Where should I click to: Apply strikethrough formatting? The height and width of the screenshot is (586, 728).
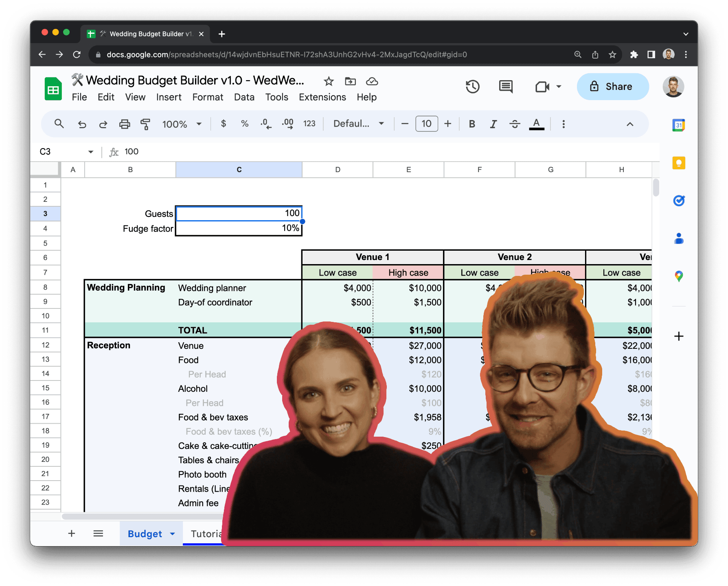click(515, 124)
